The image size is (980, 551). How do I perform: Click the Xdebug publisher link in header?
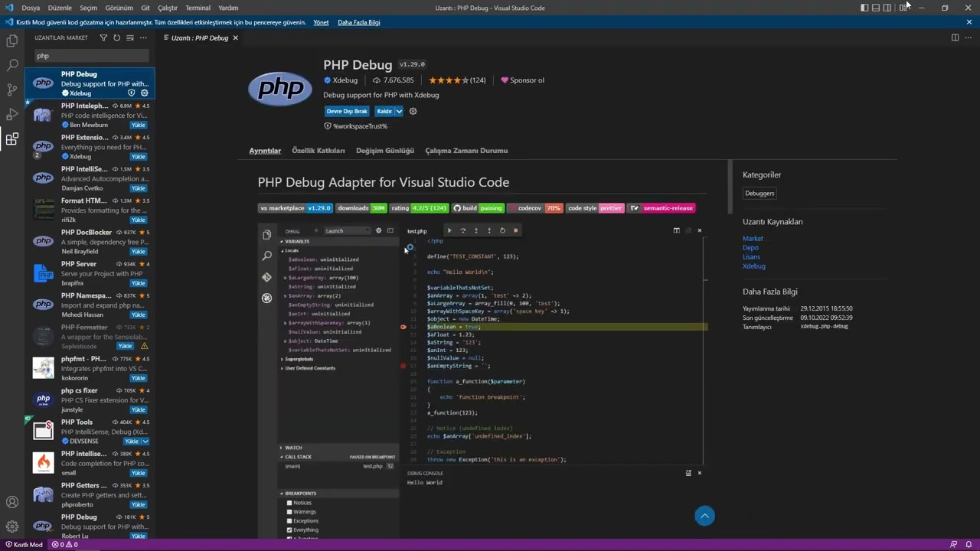341,80
